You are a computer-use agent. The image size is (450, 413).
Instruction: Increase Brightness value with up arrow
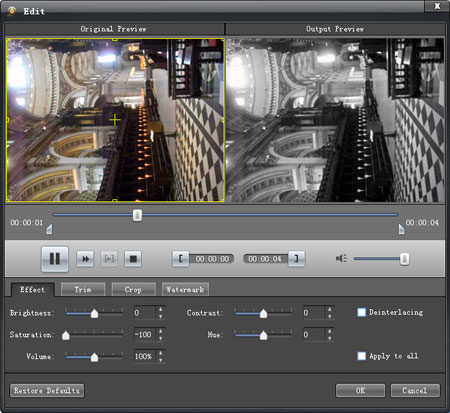click(161, 309)
